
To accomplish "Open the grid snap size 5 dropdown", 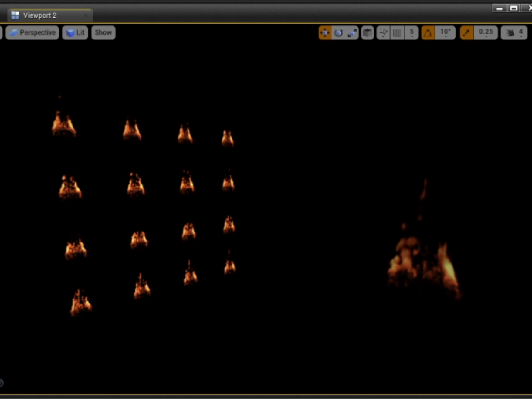I will point(412,33).
